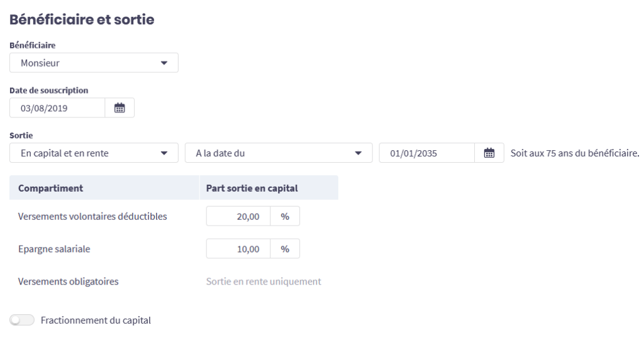Edit the 10,00 percent Epargne salariale field
Image resolution: width=644 pixels, height=338 pixels.
click(239, 248)
